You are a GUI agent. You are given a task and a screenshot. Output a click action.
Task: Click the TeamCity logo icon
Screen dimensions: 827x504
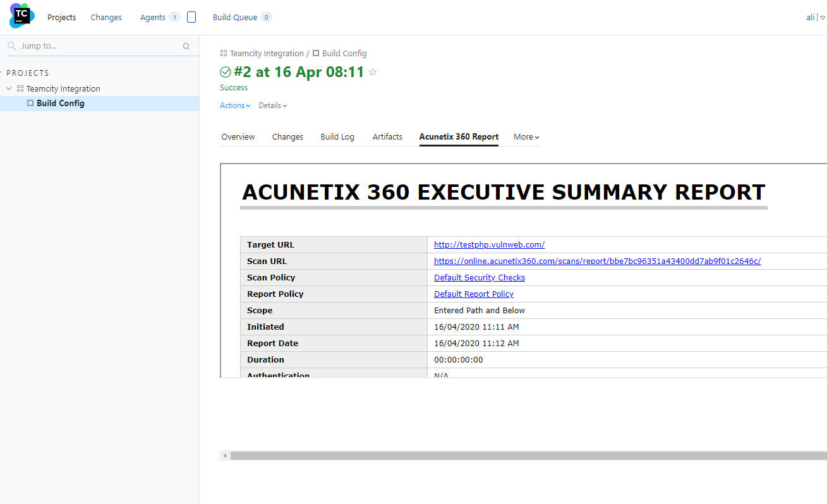coord(22,16)
